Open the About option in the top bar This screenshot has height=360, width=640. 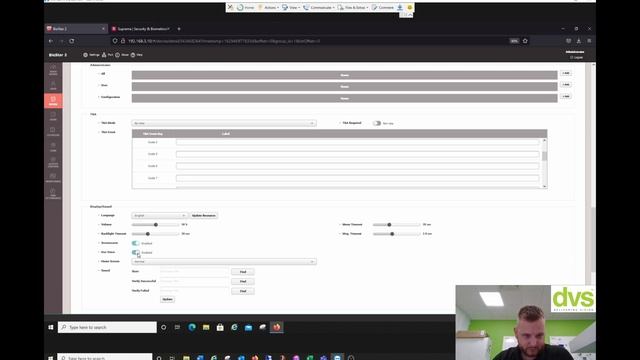pyautogui.click(x=122, y=55)
